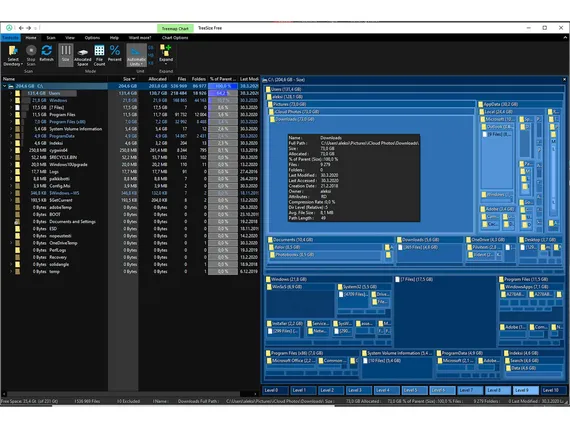Viewport: 570px width, 428px height.
Task: Click the Program Files (x86) folder icon in treemap
Action: [268, 353]
